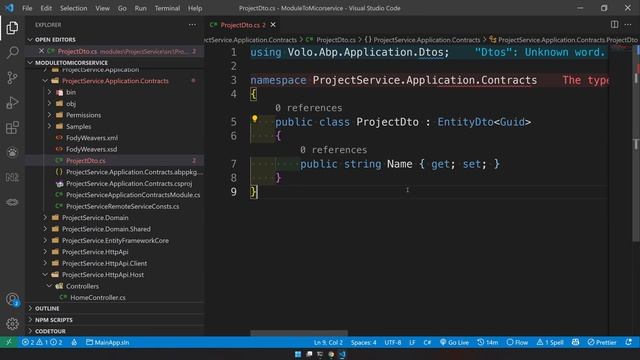The width and height of the screenshot is (640, 360).
Task: Click the Prettier status bar item
Action: [602, 342]
